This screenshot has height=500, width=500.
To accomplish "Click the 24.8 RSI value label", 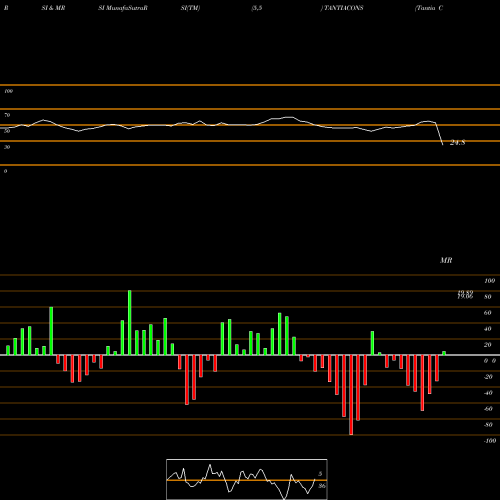I will [x=457, y=143].
